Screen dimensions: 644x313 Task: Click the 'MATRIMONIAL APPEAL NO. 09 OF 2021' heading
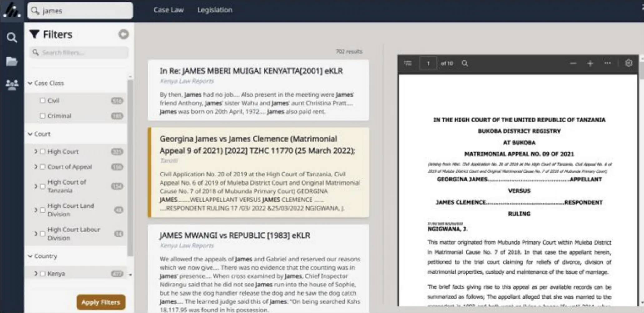[519, 154]
